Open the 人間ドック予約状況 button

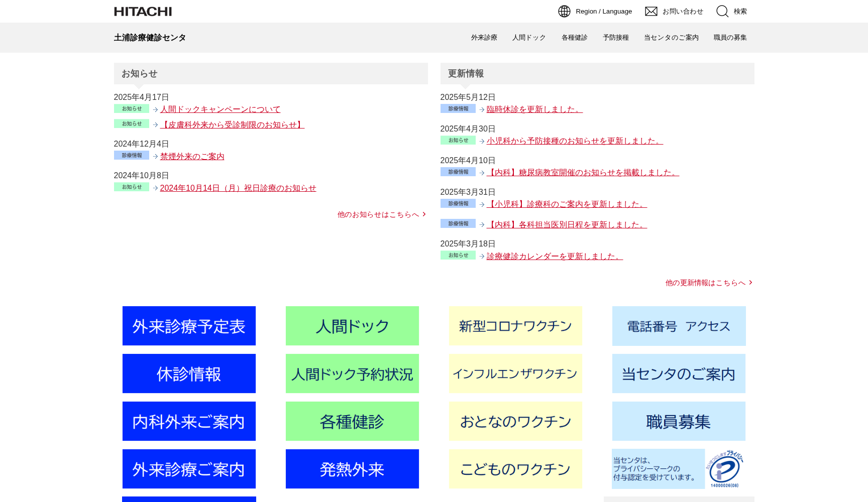pyautogui.click(x=352, y=373)
